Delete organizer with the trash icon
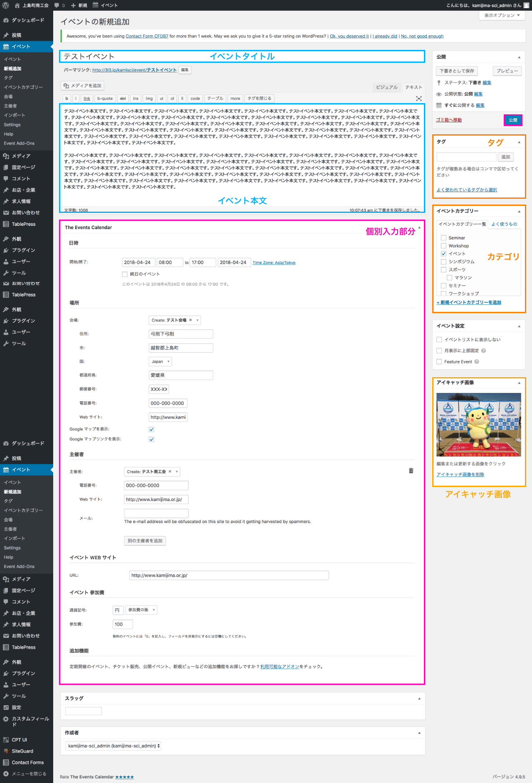 click(x=411, y=471)
